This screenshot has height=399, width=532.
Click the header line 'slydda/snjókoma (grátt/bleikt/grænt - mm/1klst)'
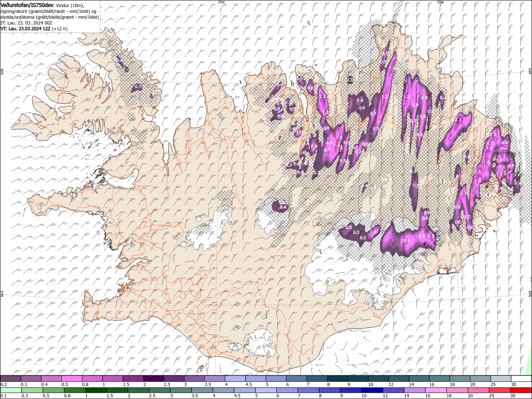point(49,17)
